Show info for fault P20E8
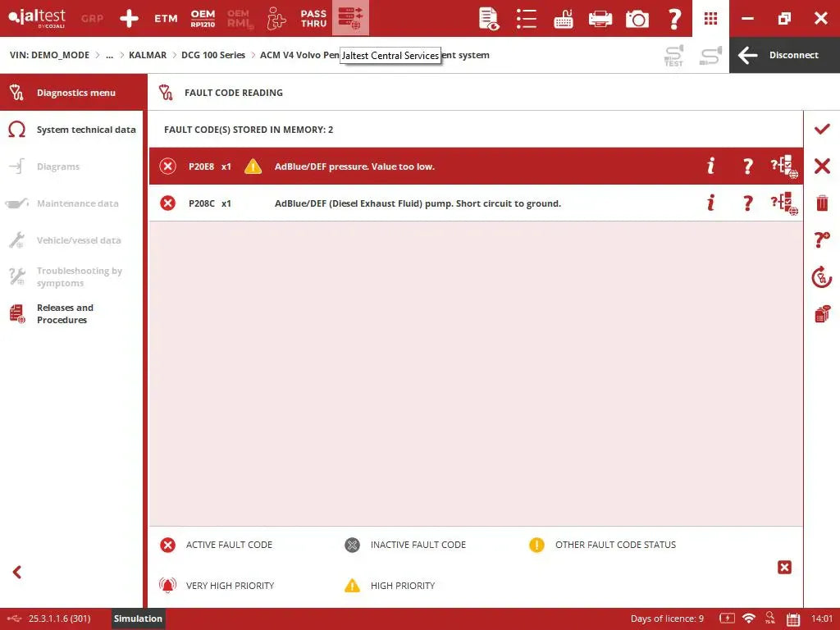840x630 pixels. pyautogui.click(x=710, y=167)
